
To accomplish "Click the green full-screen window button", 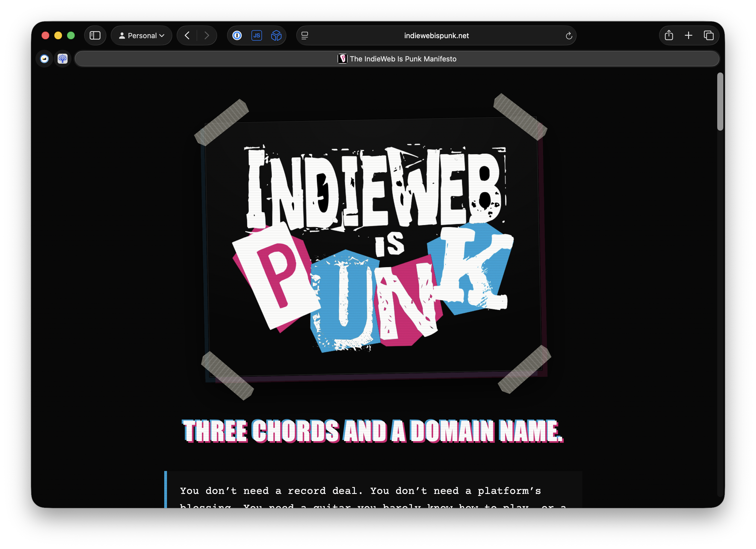I will pos(71,35).
